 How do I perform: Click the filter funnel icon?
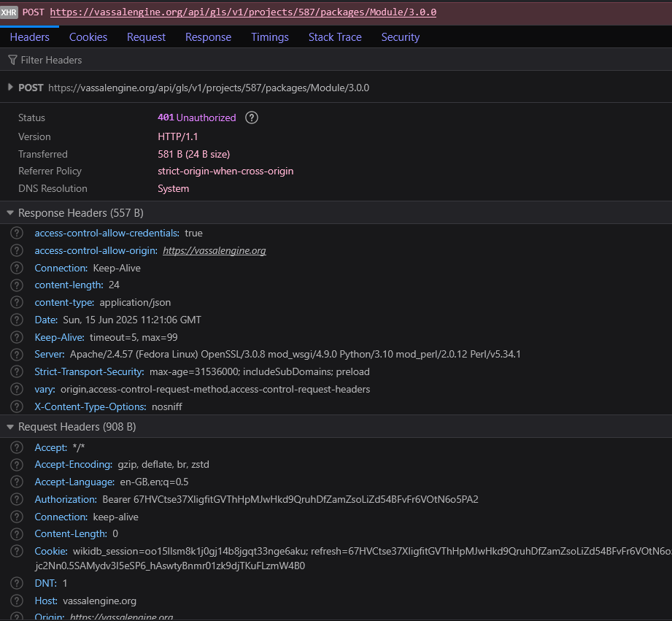tap(13, 60)
